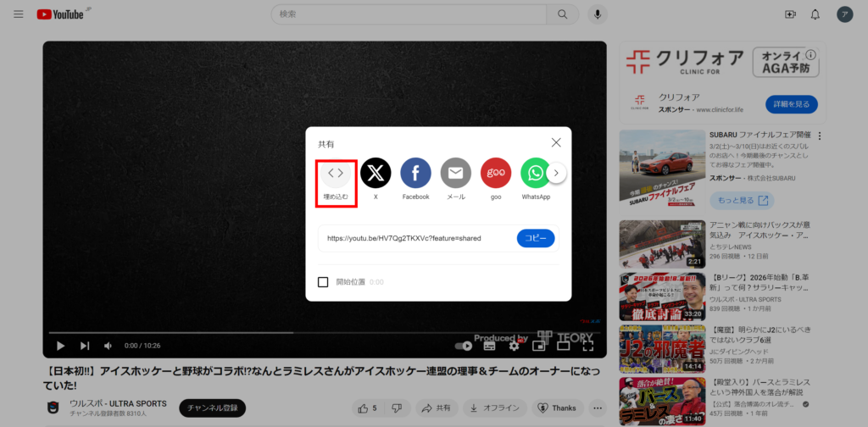Share the video to X
Screen dimensions: 868x427
[x=376, y=174]
